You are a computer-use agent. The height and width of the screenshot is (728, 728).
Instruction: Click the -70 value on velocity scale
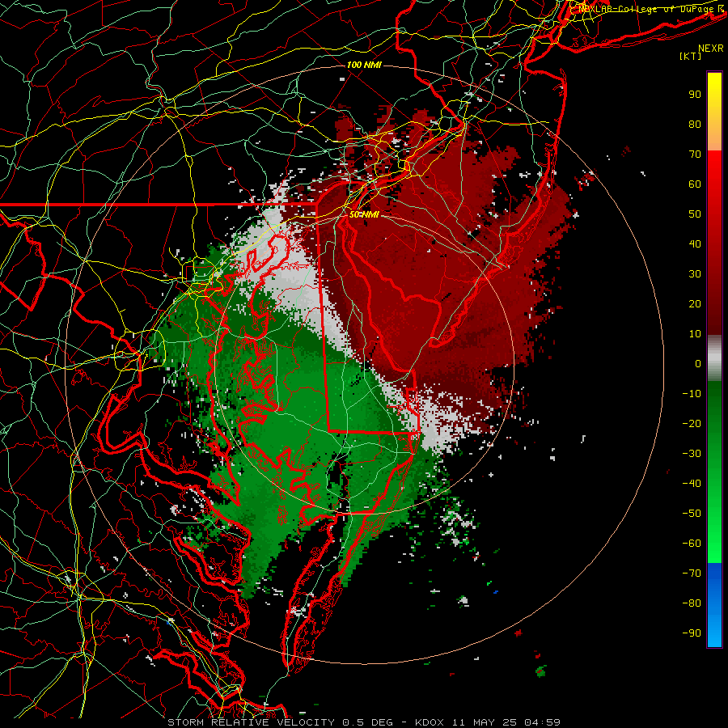692,574
